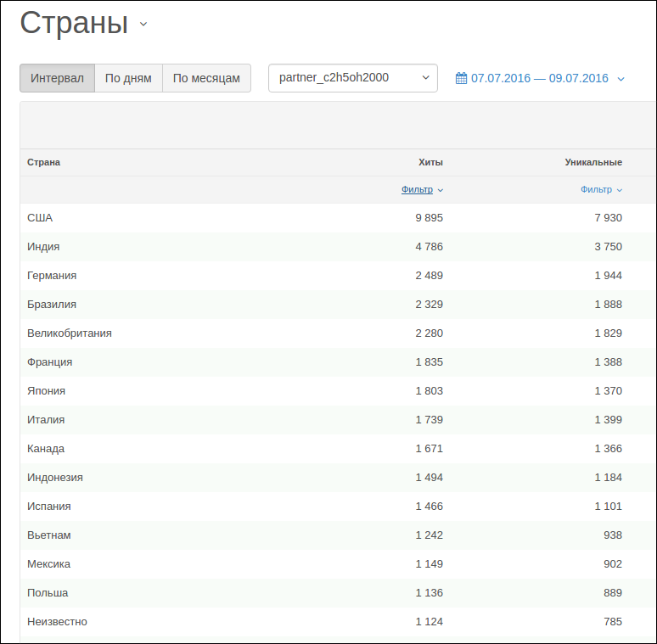657x644 pixels.
Task: Click the hits value 4 786
Action: pyautogui.click(x=429, y=247)
